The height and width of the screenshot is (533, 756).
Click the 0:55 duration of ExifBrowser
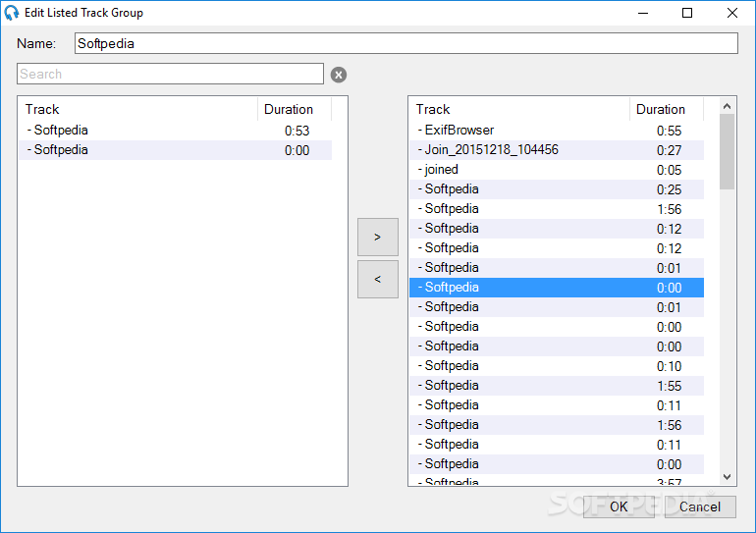click(670, 132)
